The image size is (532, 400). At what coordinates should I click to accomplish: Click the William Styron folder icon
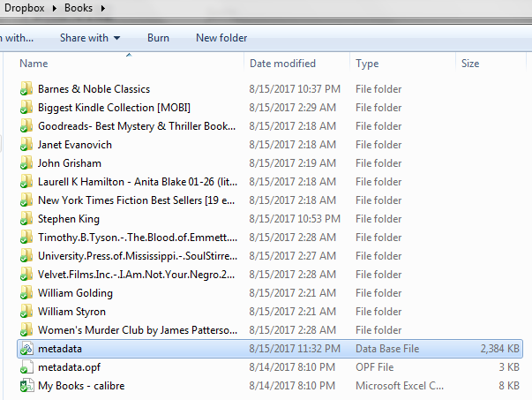(x=26, y=312)
